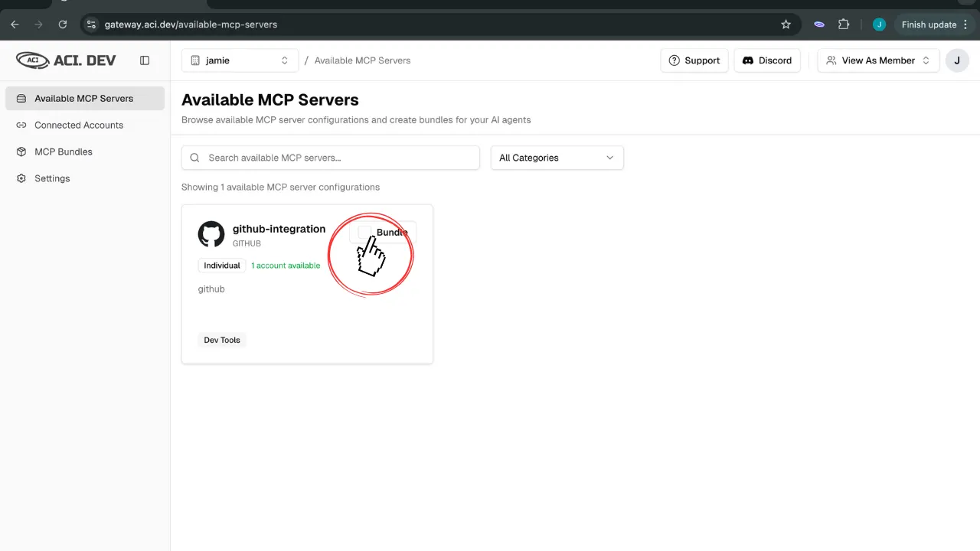Bookmark this page with the star icon
The height and width of the screenshot is (551, 980).
click(x=786, y=24)
